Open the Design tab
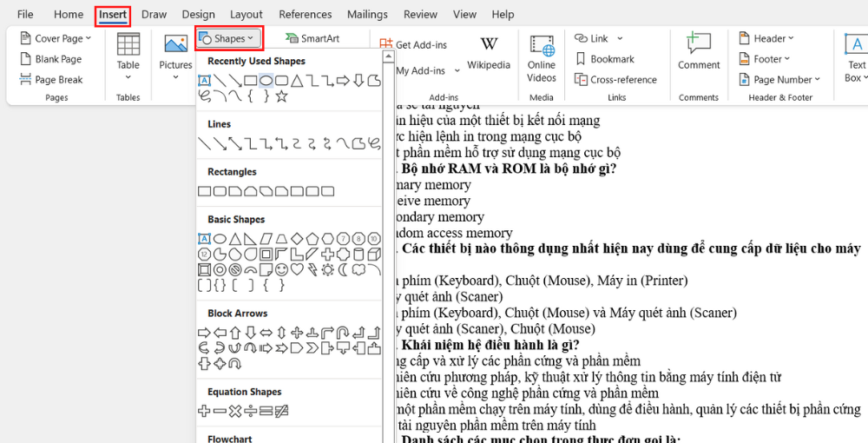 (x=198, y=15)
